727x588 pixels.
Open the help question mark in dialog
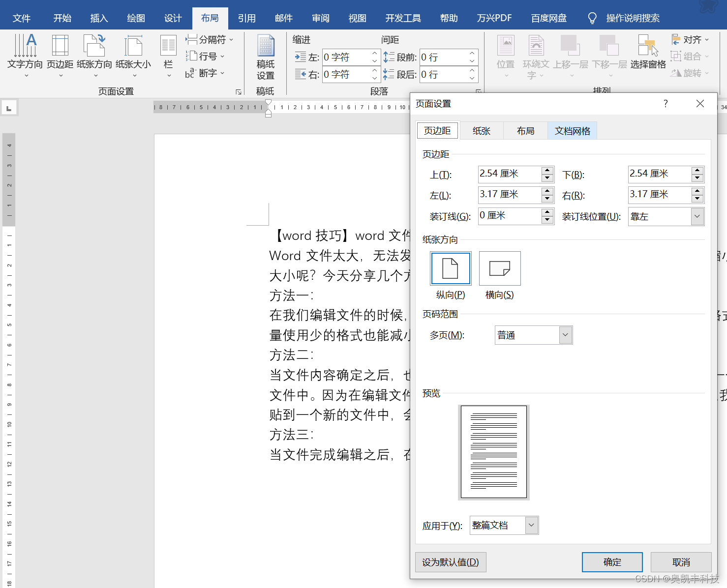[666, 104]
